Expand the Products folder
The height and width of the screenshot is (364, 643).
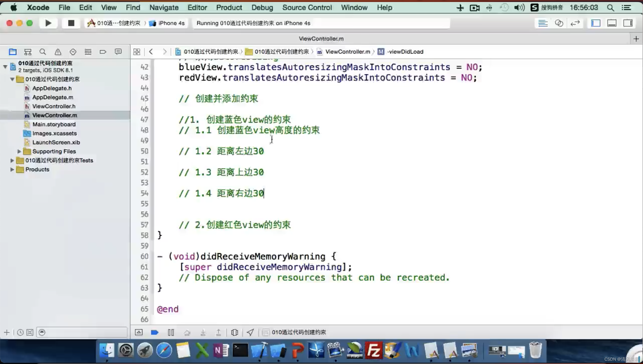[x=12, y=169]
